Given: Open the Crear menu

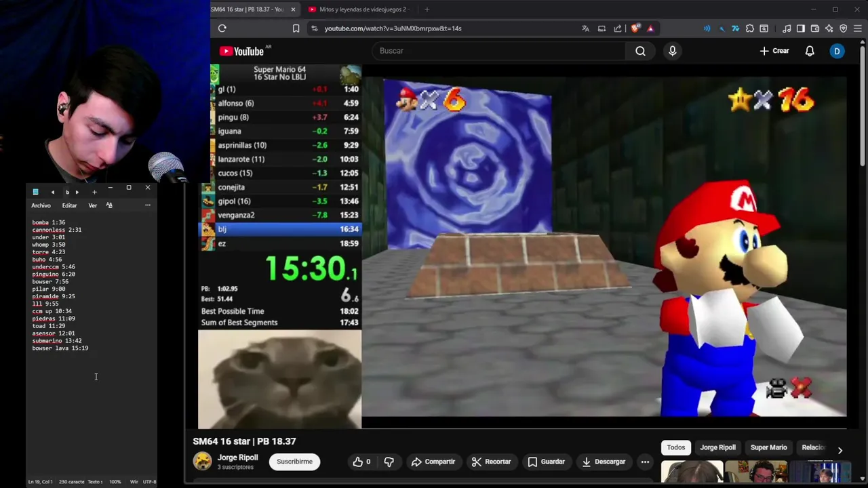Looking at the screenshot, I should (774, 51).
